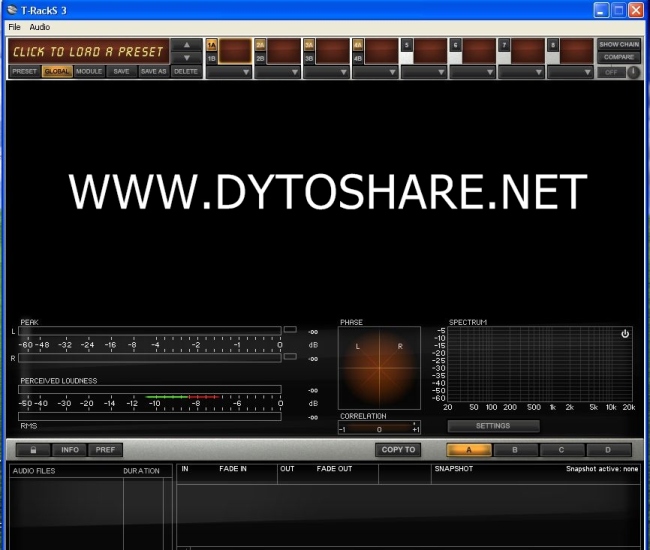650x550 pixels.
Task: Select module slot 4A
Action: pyautogui.click(x=358, y=45)
